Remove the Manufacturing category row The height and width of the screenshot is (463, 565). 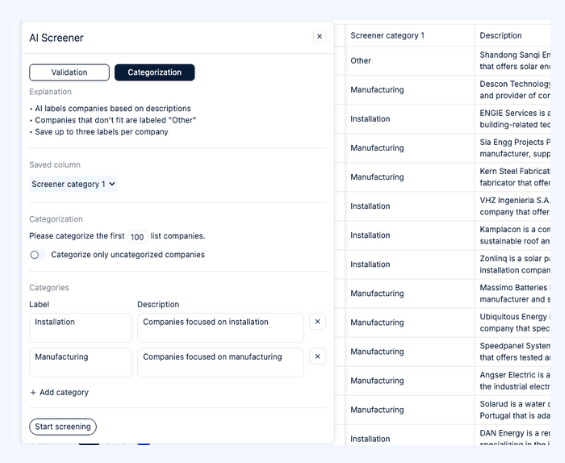[x=317, y=356]
